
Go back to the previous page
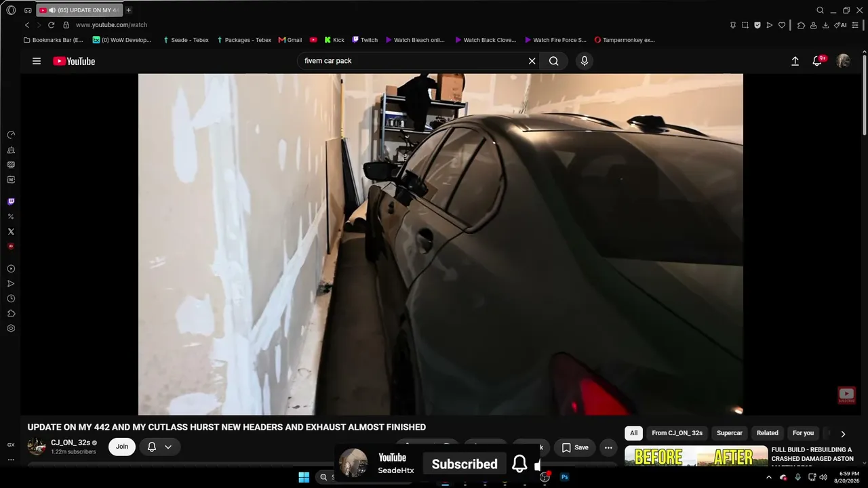tap(27, 25)
